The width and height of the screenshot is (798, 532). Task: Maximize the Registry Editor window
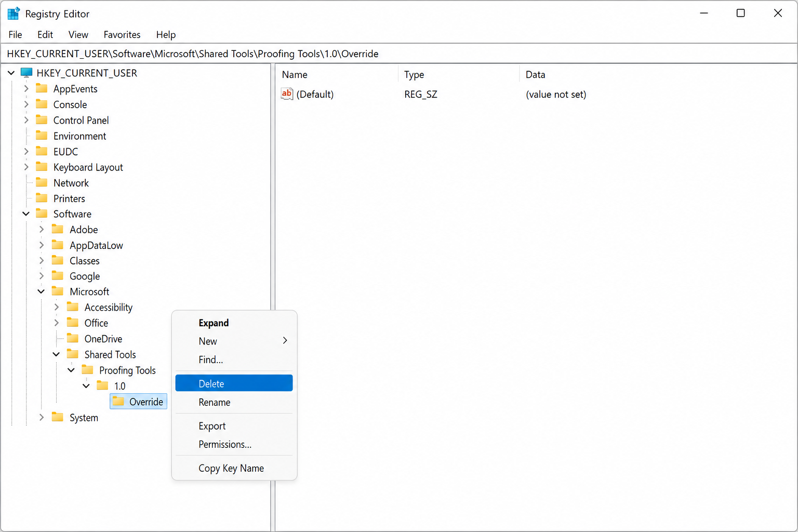pyautogui.click(x=741, y=14)
